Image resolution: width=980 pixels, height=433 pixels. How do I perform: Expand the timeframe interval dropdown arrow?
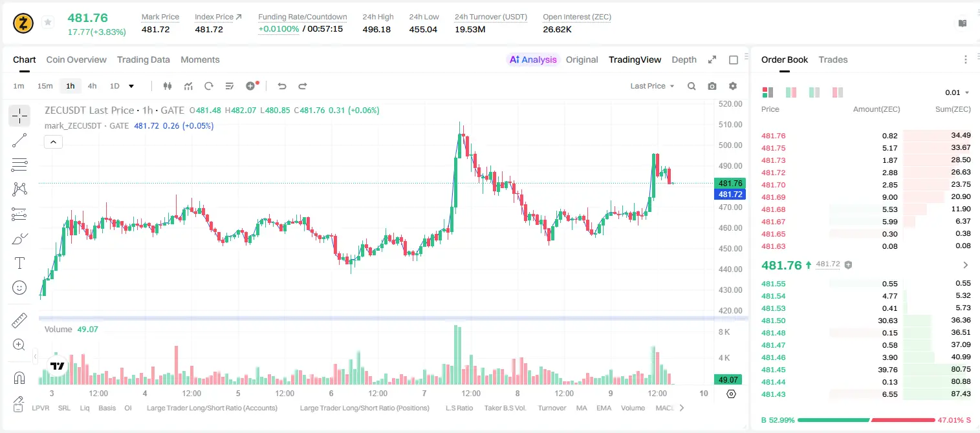point(131,86)
